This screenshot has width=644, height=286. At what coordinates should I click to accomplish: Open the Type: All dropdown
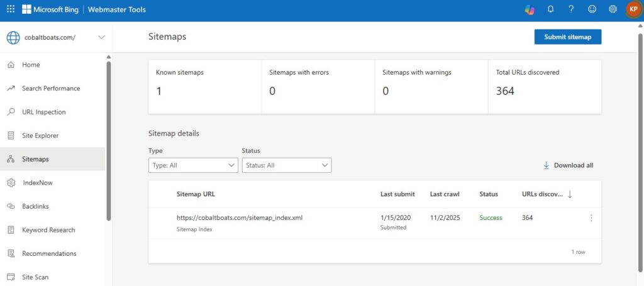[193, 165]
